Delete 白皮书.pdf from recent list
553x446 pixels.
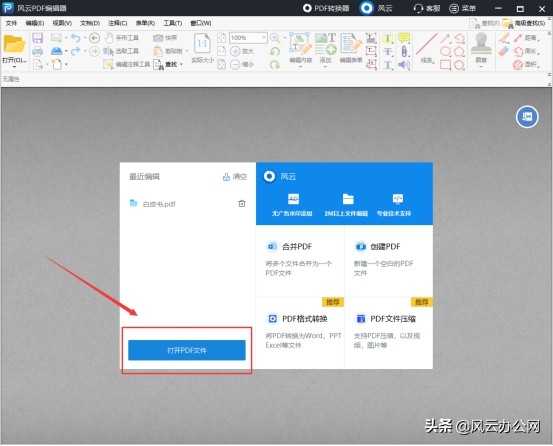pyautogui.click(x=242, y=203)
